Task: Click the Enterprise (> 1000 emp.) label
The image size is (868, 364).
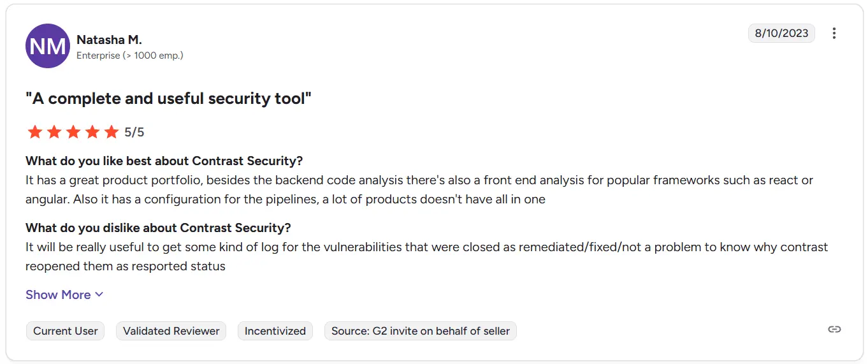Action: coord(130,55)
